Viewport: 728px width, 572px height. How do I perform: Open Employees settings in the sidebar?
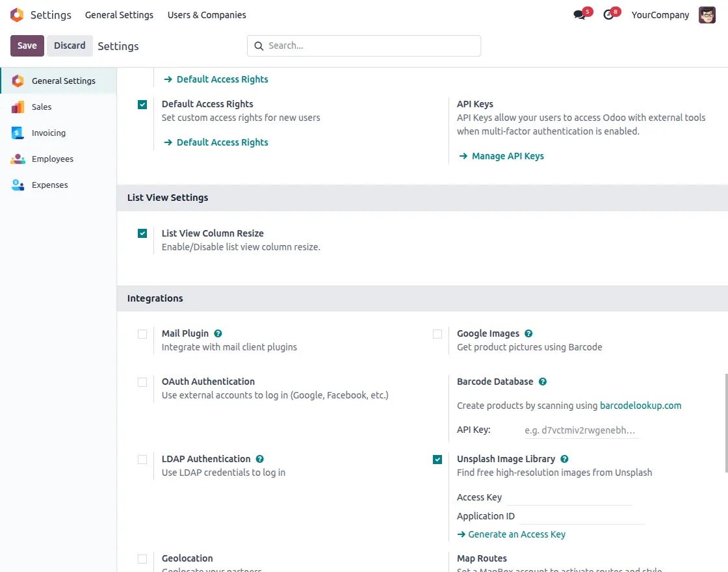coord(52,159)
